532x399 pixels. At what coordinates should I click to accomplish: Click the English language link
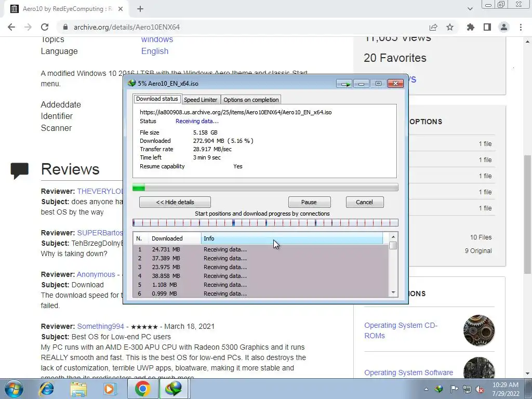(x=155, y=51)
